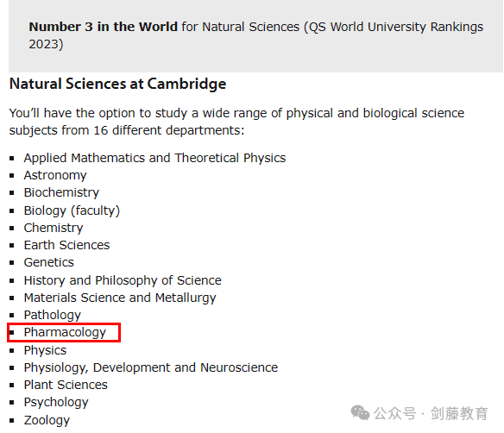Select the Physics department link
The width and height of the screenshot is (504, 433).
point(45,350)
